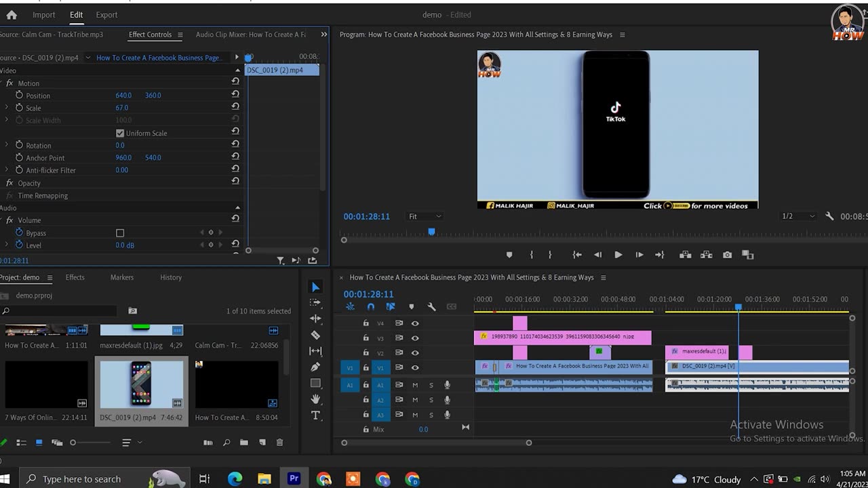Select DSC_0019 (2).mp4 thumbnail in Project panel
Viewport: 868px width, 488px height.
tap(142, 384)
